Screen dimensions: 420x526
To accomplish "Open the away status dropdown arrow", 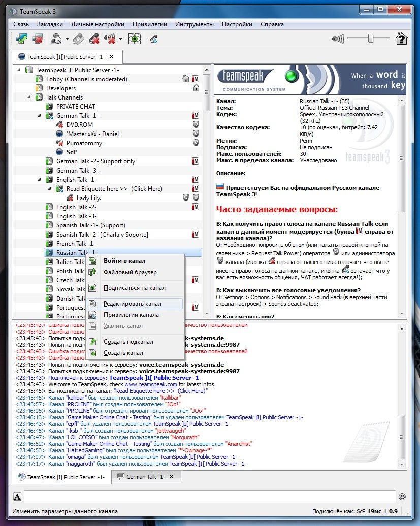I will point(67,39).
